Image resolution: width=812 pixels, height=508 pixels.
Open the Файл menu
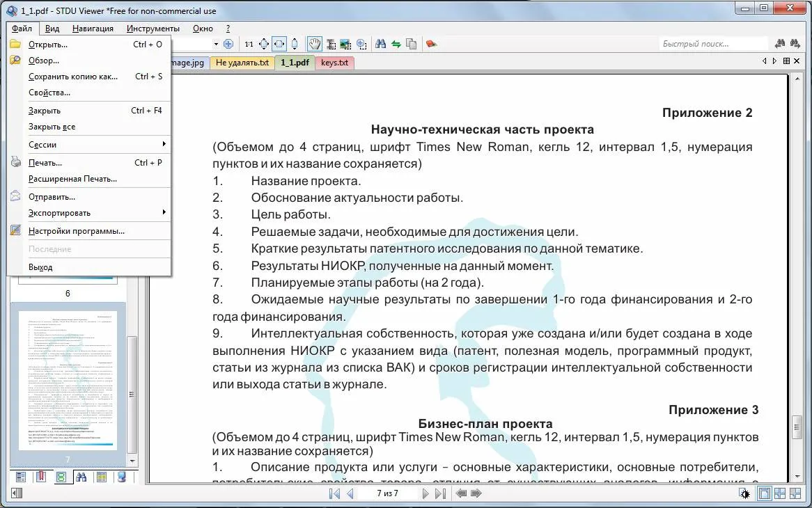[x=22, y=29]
